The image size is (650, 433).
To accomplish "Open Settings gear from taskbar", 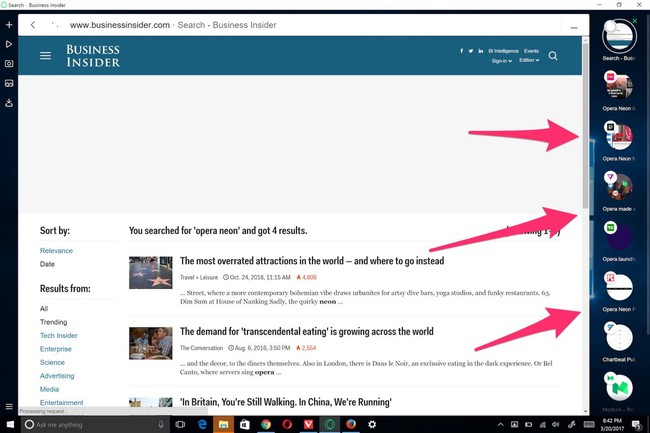I will point(372,424).
